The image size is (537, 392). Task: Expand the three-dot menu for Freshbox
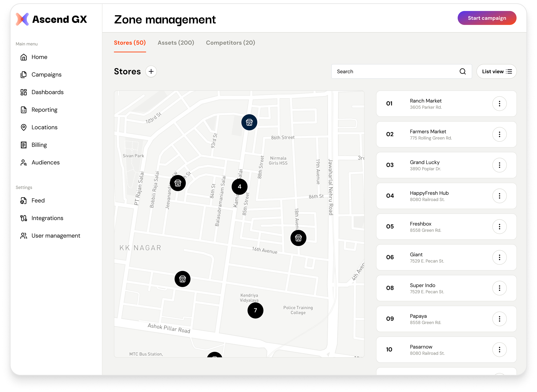(499, 227)
